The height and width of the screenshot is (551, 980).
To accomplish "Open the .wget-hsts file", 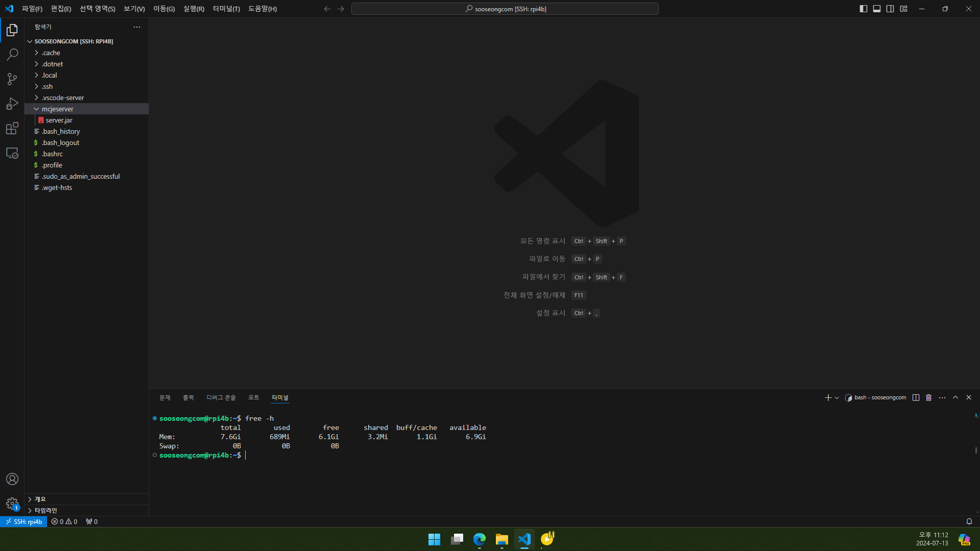I will pyautogui.click(x=86, y=187).
